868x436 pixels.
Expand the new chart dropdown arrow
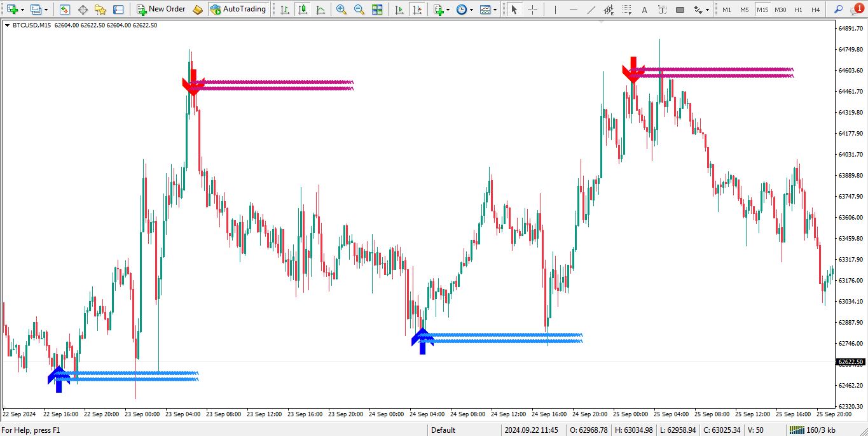[x=23, y=10]
